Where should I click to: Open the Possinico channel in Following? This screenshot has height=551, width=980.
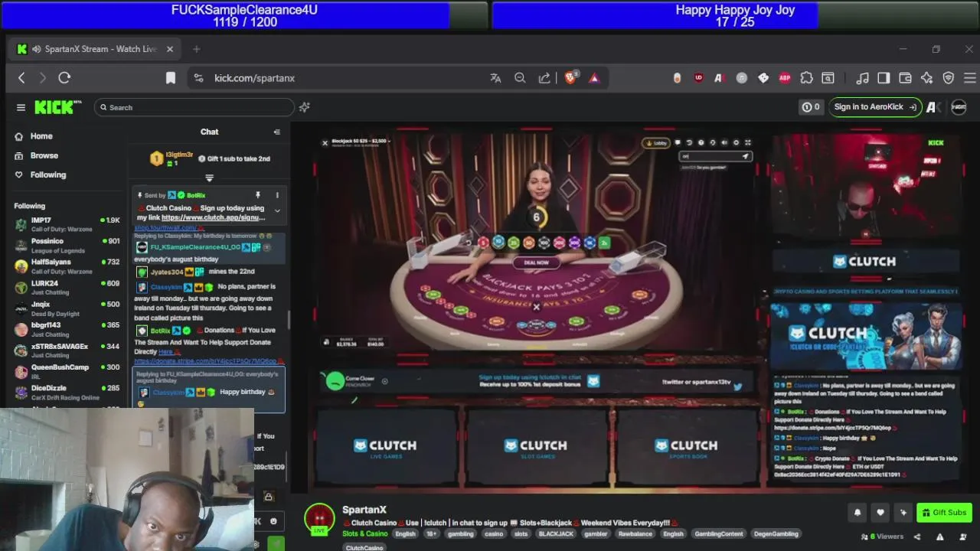point(67,246)
